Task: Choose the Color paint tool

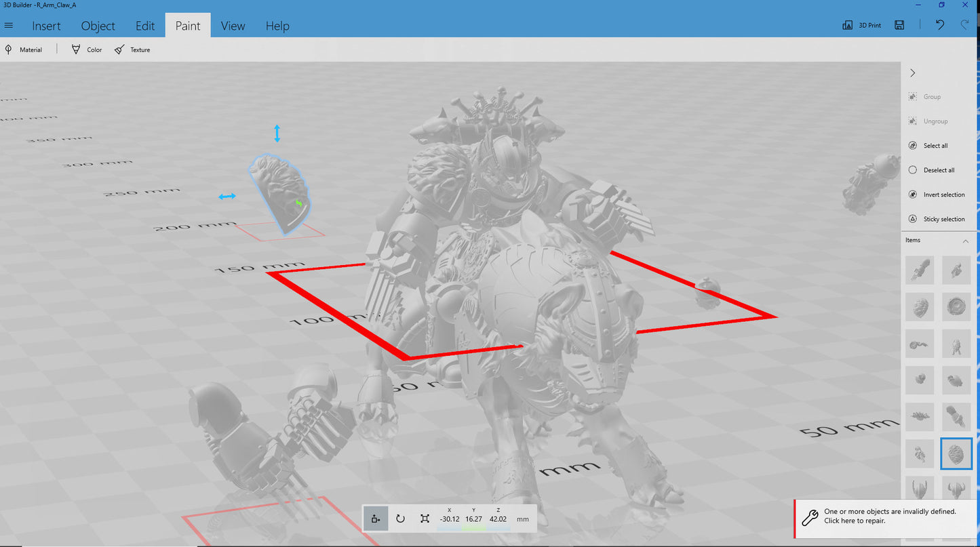Action: click(87, 49)
